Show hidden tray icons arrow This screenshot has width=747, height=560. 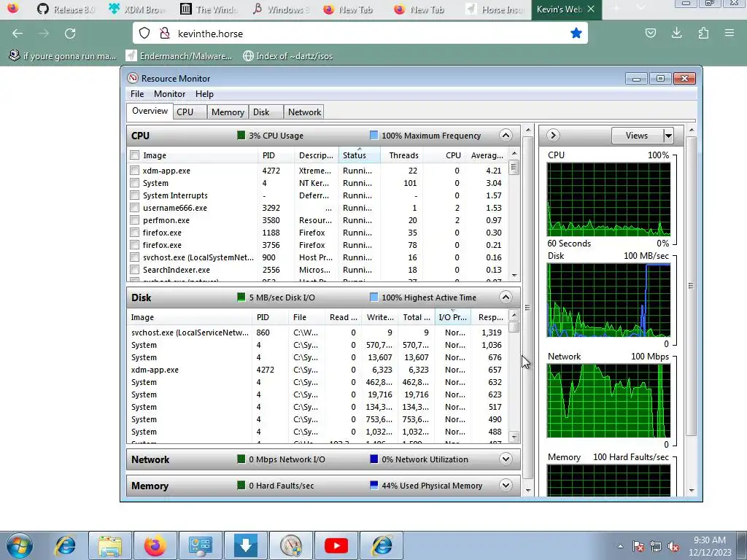pos(620,546)
